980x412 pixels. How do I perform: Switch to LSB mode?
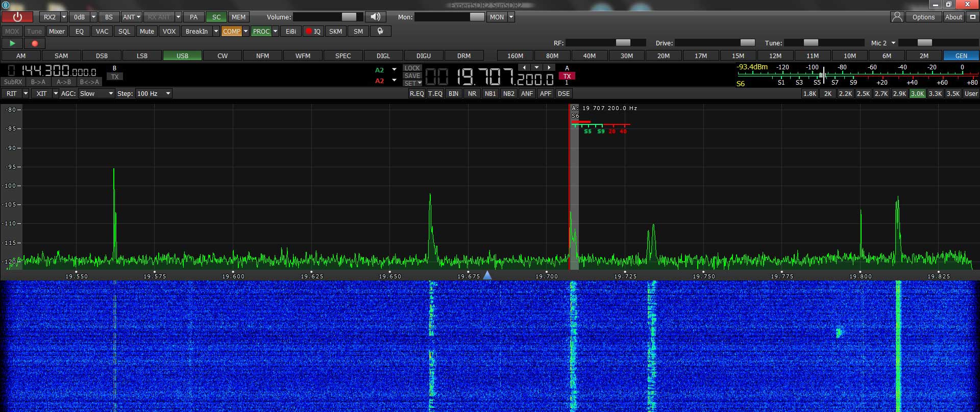pyautogui.click(x=142, y=56)
